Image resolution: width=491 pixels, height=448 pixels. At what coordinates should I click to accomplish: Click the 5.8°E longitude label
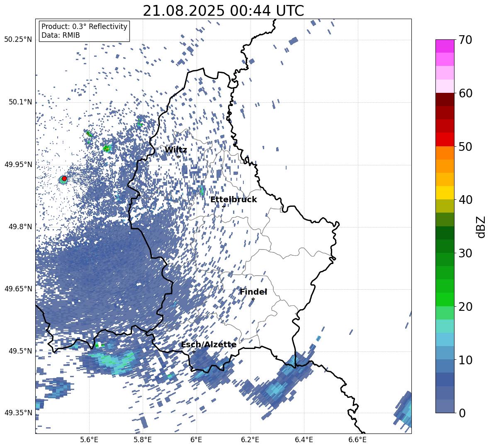143,440
